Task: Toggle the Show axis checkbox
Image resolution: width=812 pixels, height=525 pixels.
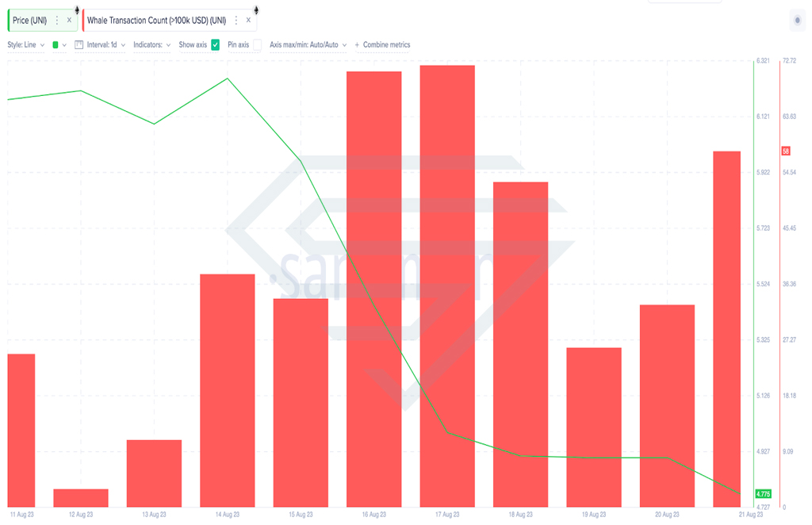Action: 216,45
